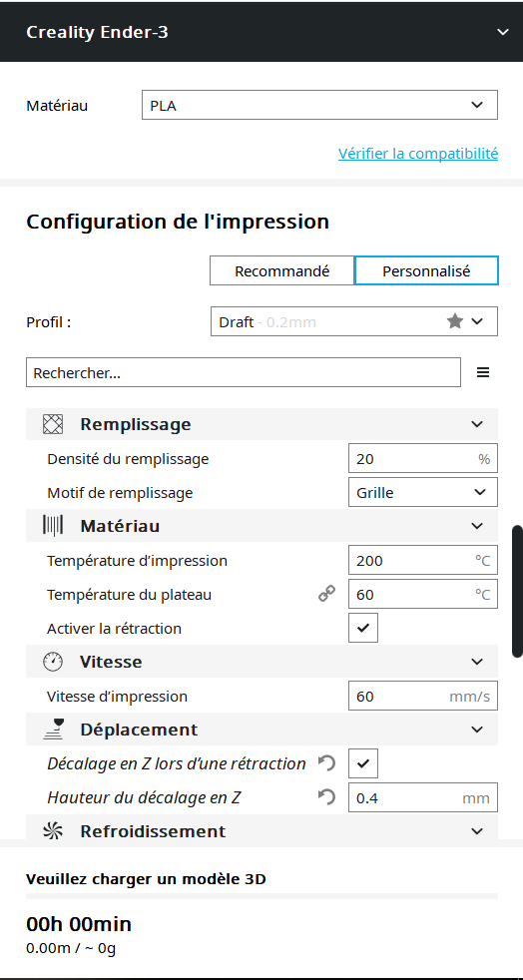Open Motif de remplissage Grille dropdown
This screenshot has width=523, height=980.
(x=423, y=492)
